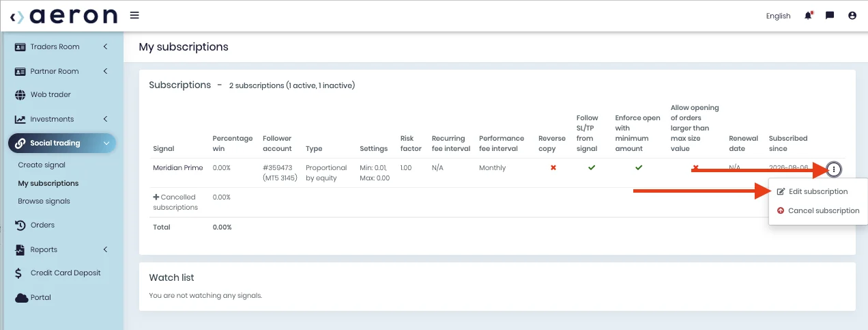Screen dimensions: 868x330
Task: Click follower account #359473 cell
Action: point(280,173)
